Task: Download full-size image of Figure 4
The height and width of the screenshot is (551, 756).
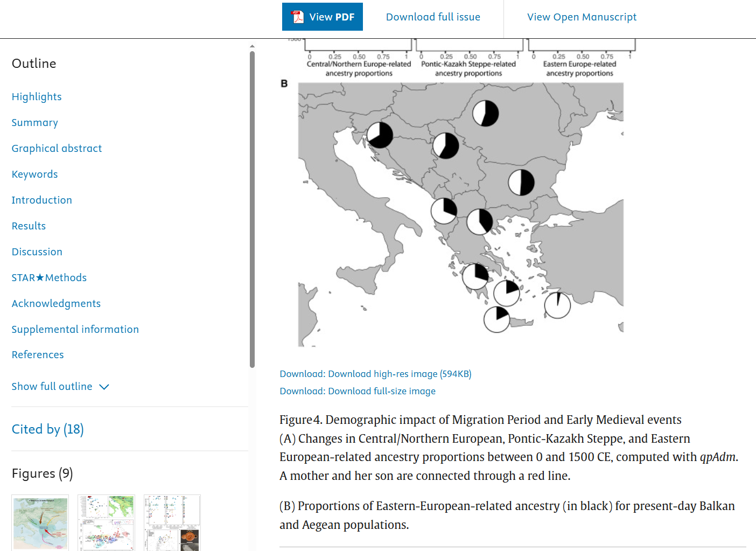Action: 382,391
